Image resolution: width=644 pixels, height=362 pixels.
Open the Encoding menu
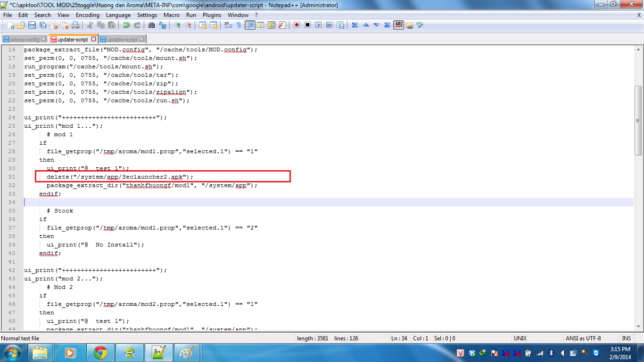point(88,15)
